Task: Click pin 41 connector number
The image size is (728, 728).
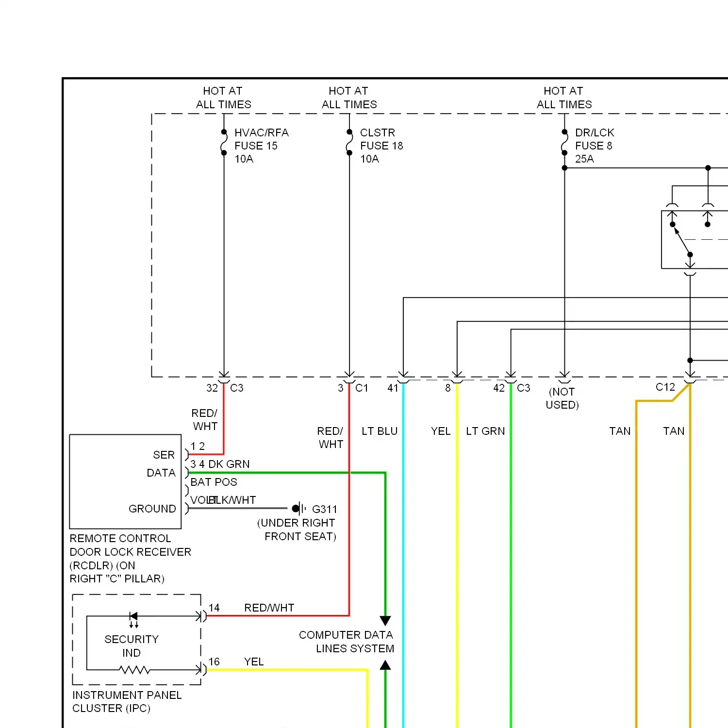Action: pyautogui.click(x=393, y=388)
